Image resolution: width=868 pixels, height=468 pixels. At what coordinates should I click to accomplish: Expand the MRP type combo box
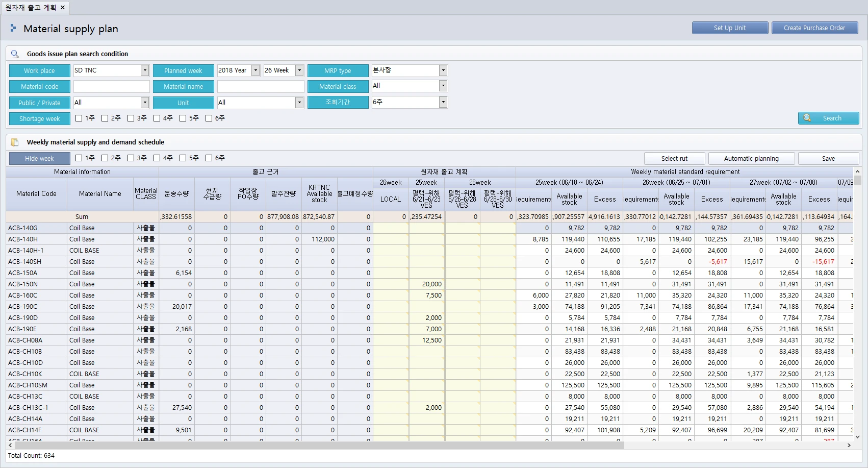click(x=443, y=70)
